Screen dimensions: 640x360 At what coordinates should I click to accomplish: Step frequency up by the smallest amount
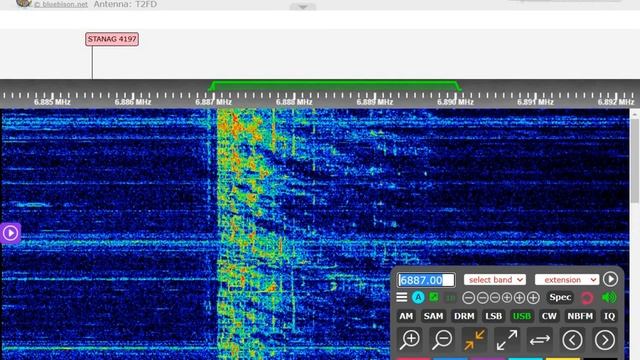click(507, 298)
